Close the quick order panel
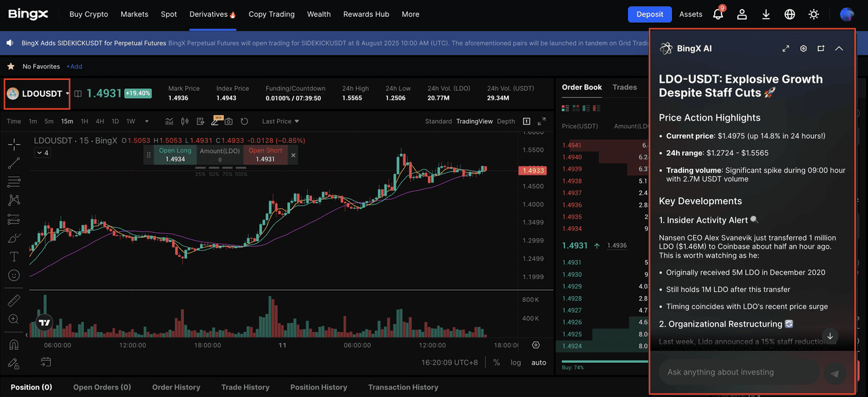The image size is (868, 397). 294,155
